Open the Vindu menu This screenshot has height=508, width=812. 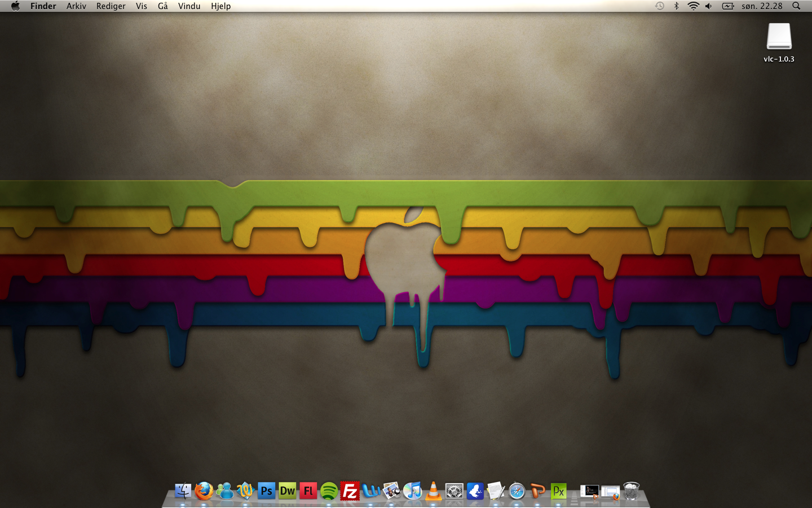[189, 6]
